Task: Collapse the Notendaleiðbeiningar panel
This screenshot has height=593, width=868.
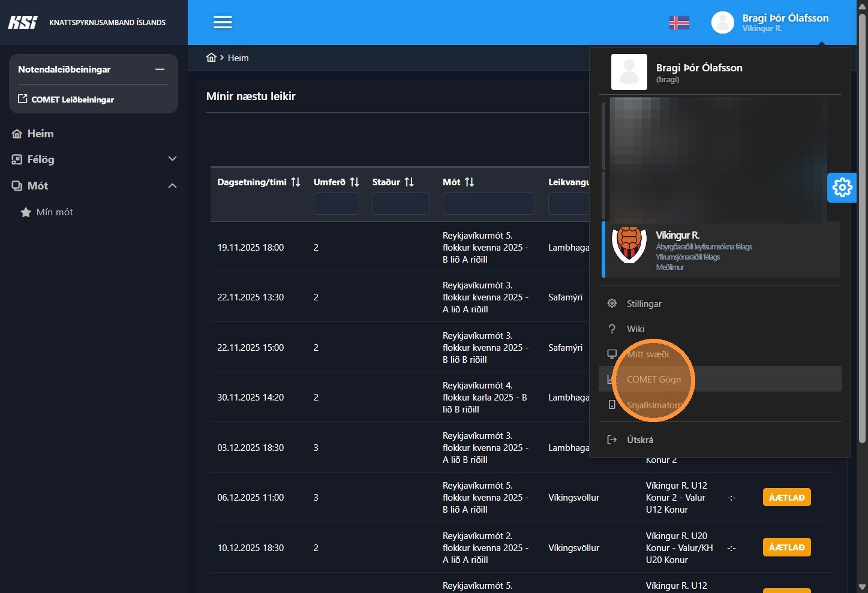Action: 160,70
